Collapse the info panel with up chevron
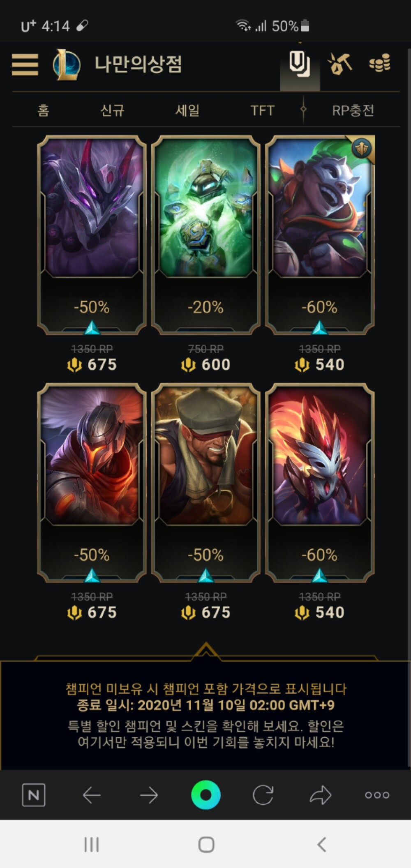The width and height of the screenshot is (411, 868). [206, 651]
